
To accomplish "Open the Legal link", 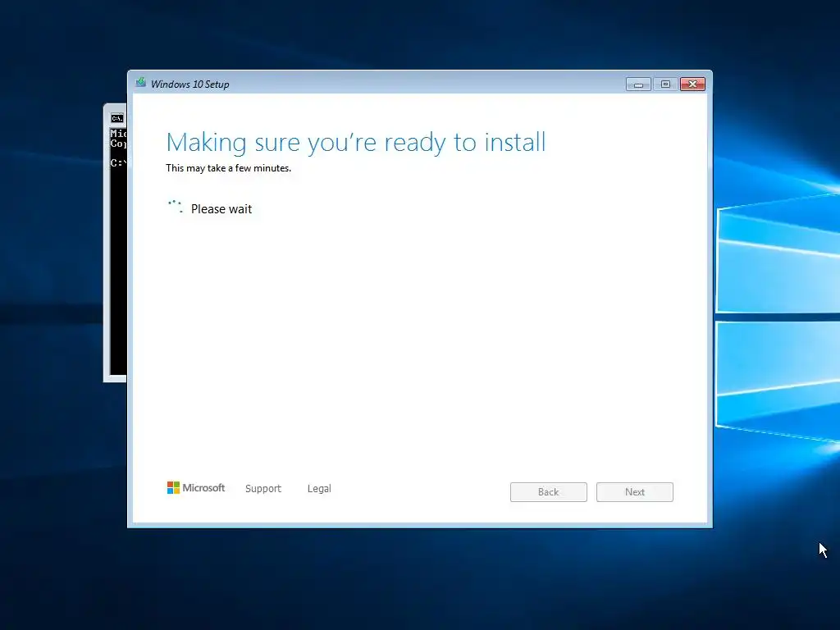I will click(319, 489).
